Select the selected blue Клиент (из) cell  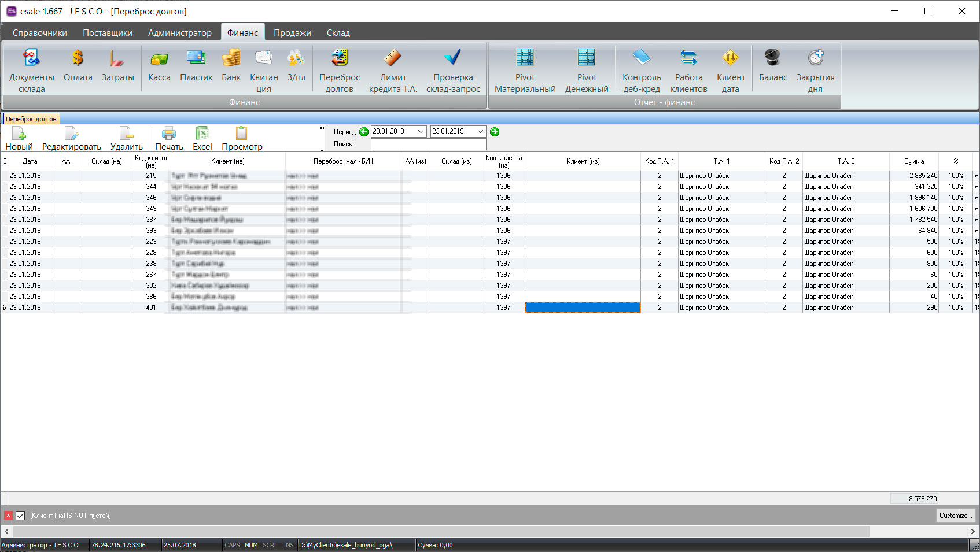click(x=583, y=308)
